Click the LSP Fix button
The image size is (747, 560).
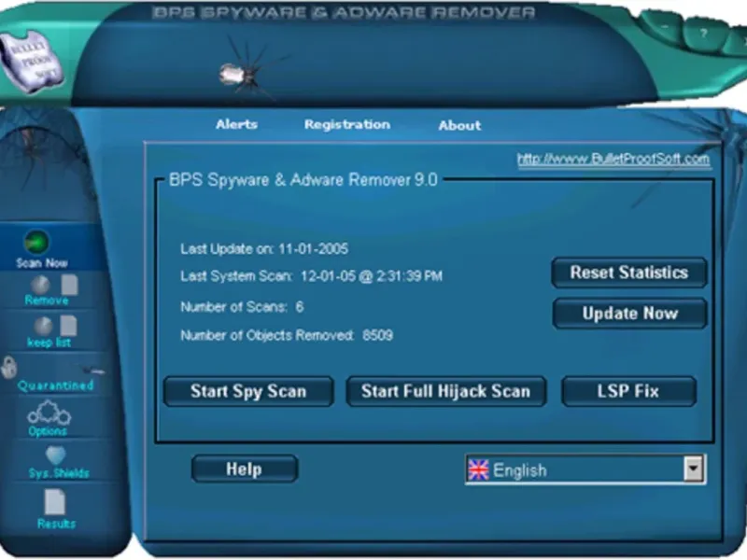(628, 391)
